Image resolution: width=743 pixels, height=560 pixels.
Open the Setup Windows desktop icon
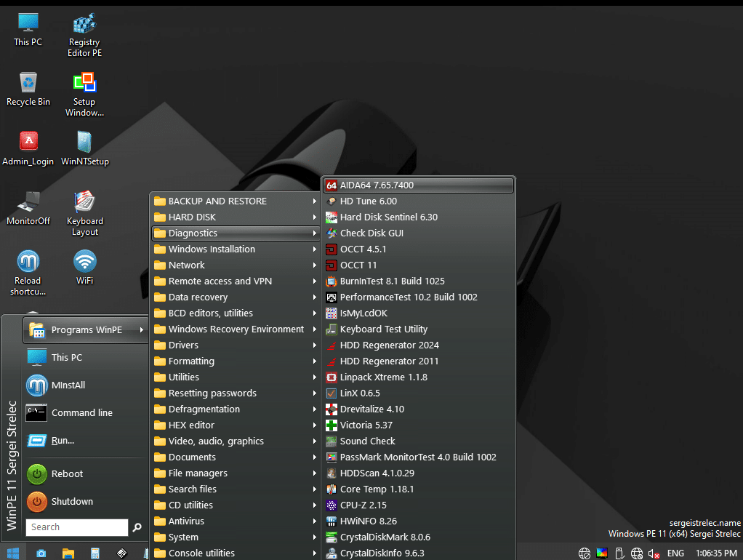[84, 94]
